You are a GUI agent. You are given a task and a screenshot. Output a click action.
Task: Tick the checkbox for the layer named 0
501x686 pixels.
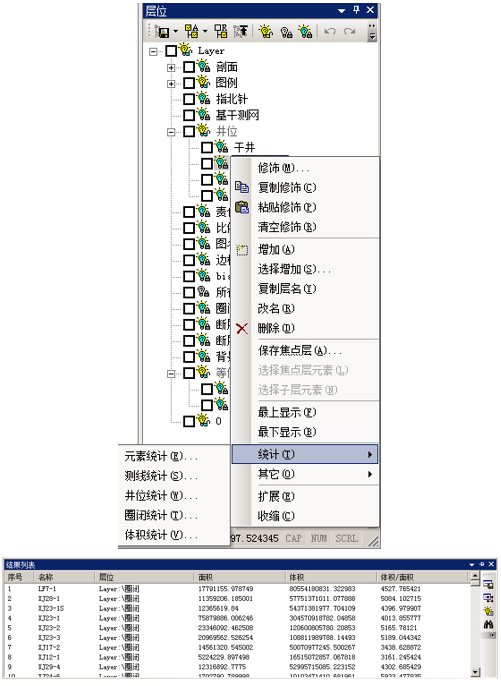pos(189,422)
